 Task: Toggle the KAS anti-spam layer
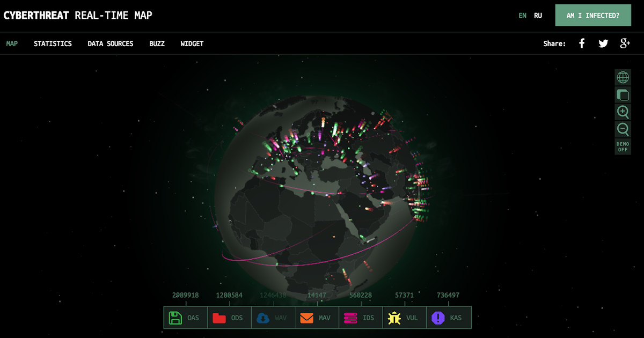[449, 318]
